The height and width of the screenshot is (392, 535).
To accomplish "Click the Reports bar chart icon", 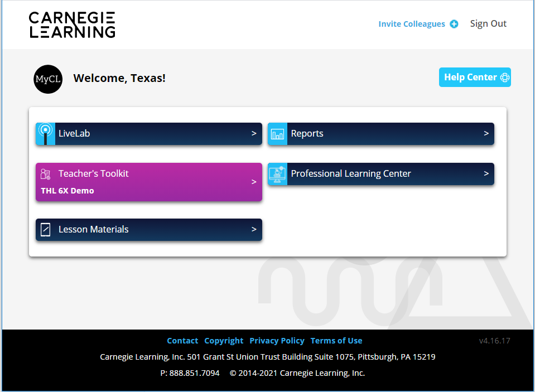I will (x=277, y=134).
